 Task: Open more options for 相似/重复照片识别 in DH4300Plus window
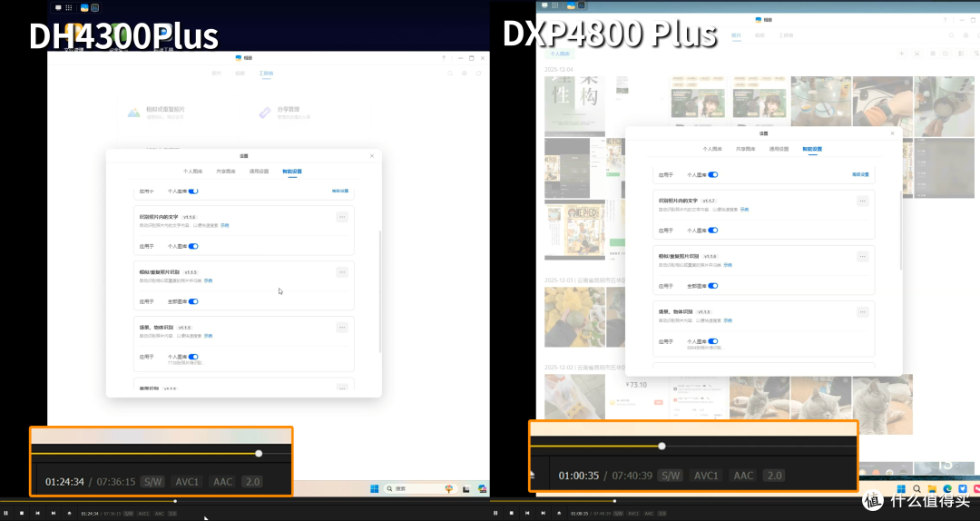point(342,272)
